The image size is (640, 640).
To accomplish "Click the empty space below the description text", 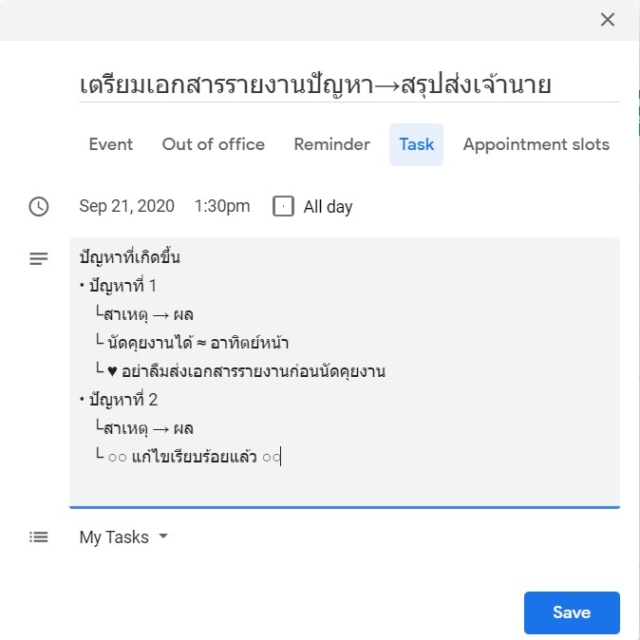I will pyautogui.click(x=344, y=487).
